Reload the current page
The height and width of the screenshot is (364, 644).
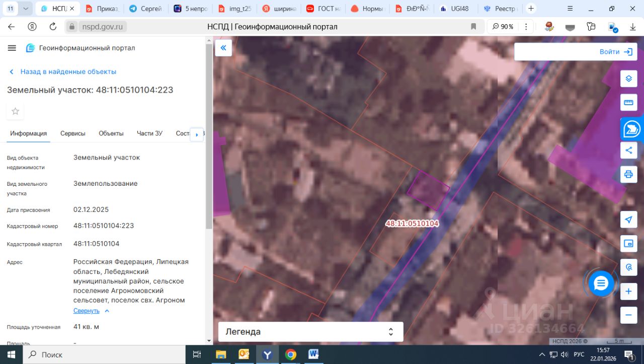[53, 27]
